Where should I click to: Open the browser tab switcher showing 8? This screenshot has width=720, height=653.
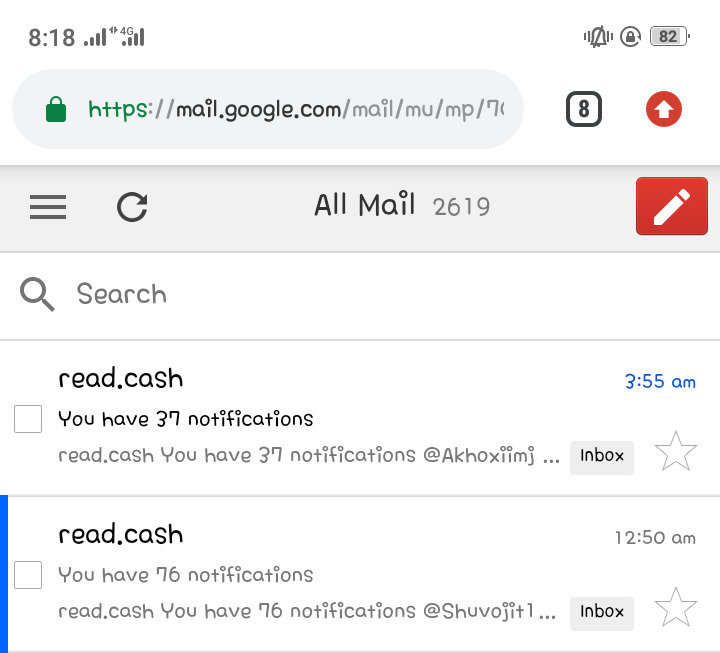tap(584, 109)
